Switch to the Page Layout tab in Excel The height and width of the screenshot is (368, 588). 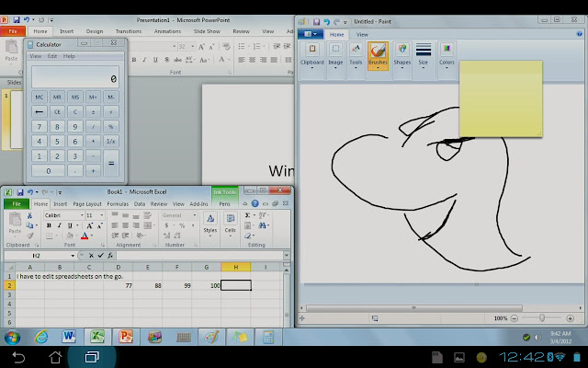pyautogui.click(x=87, y=204)
